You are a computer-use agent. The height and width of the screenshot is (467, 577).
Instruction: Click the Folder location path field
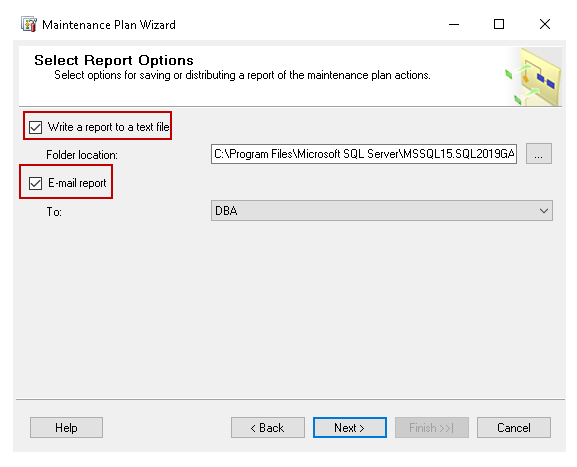(x=364, y=154)
